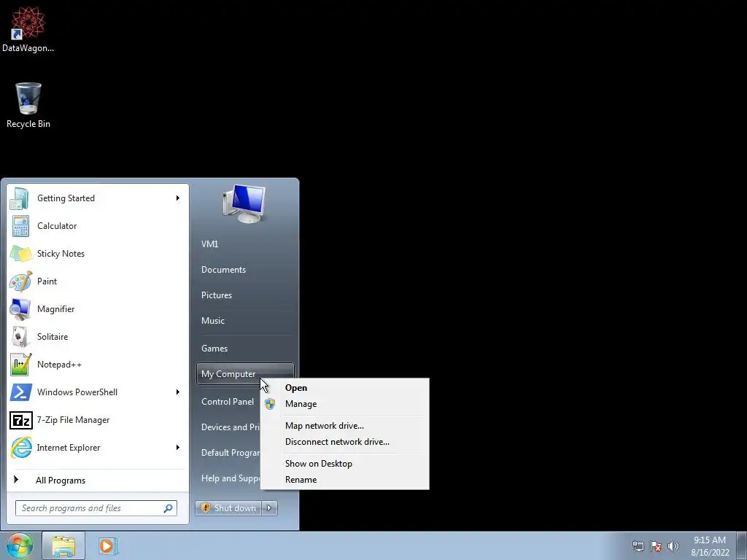Start Paint using the palette icon
Image resolution: width=747 pixels, height=560 pixels.
[21, 281]
